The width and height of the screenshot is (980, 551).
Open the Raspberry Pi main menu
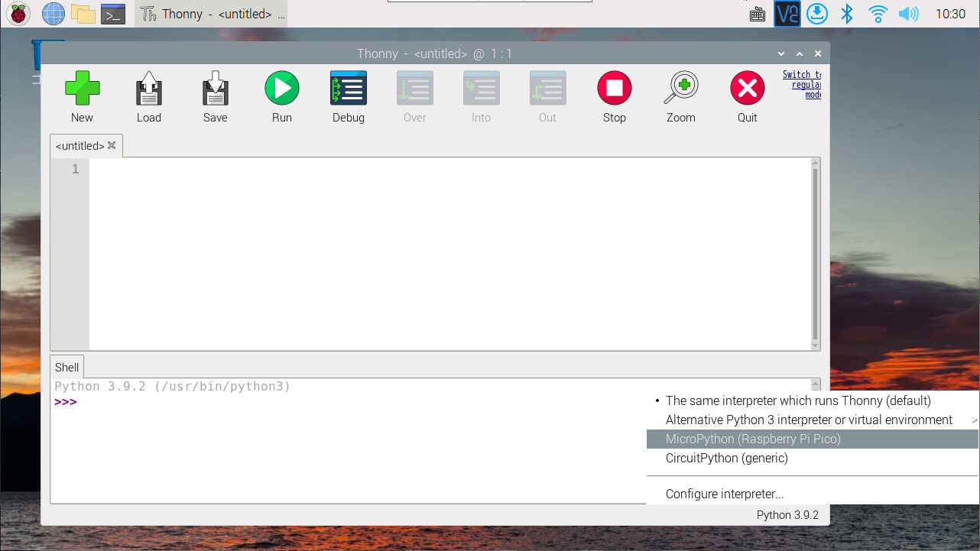coord(18,14)
